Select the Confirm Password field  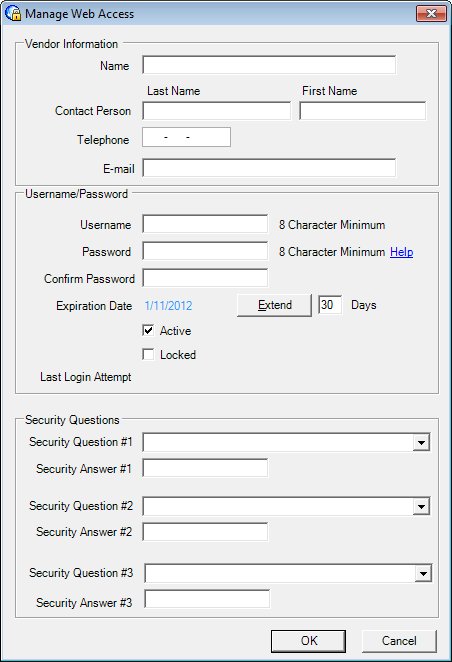(x=205, y=278)
